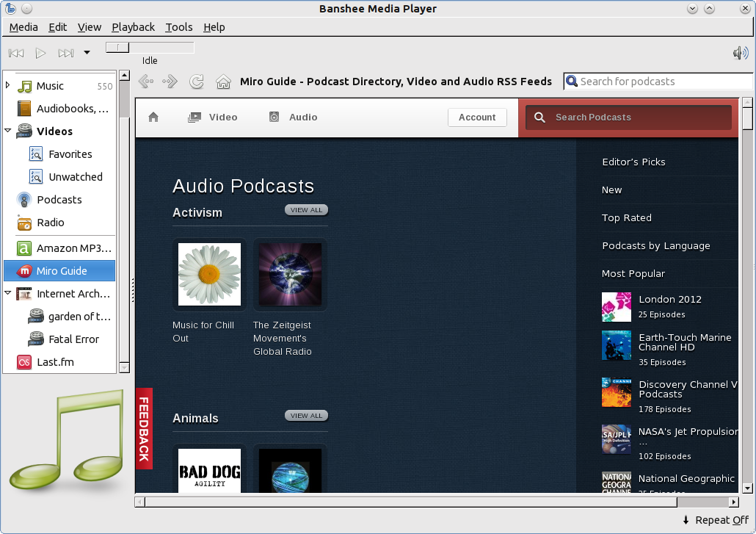Click the source list scroll-up arrow

tap(124, 75)
